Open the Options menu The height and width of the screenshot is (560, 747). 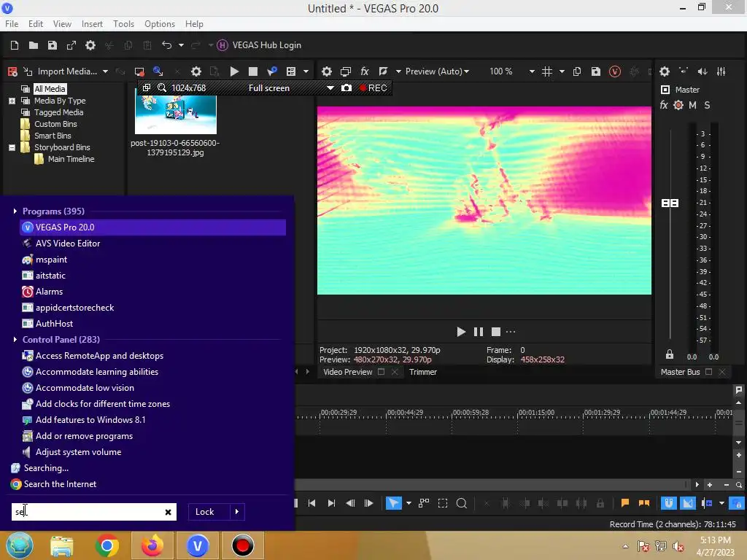point(160,24)
